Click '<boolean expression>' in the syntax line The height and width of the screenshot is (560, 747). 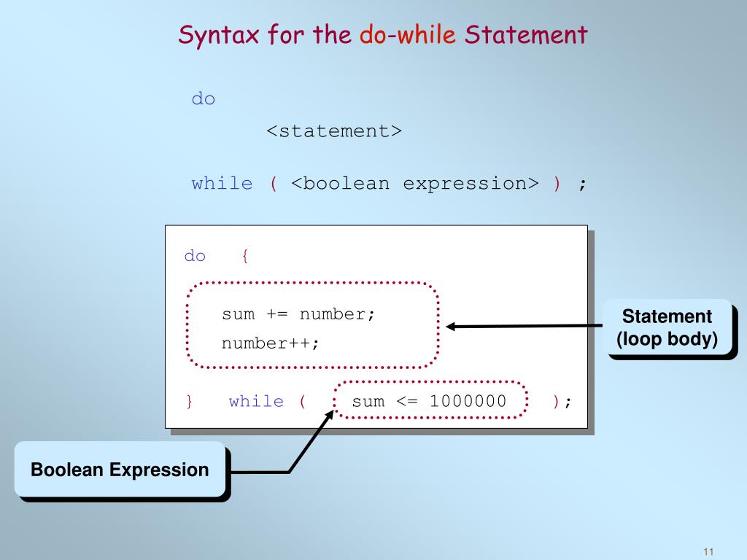tap(414, 184)
